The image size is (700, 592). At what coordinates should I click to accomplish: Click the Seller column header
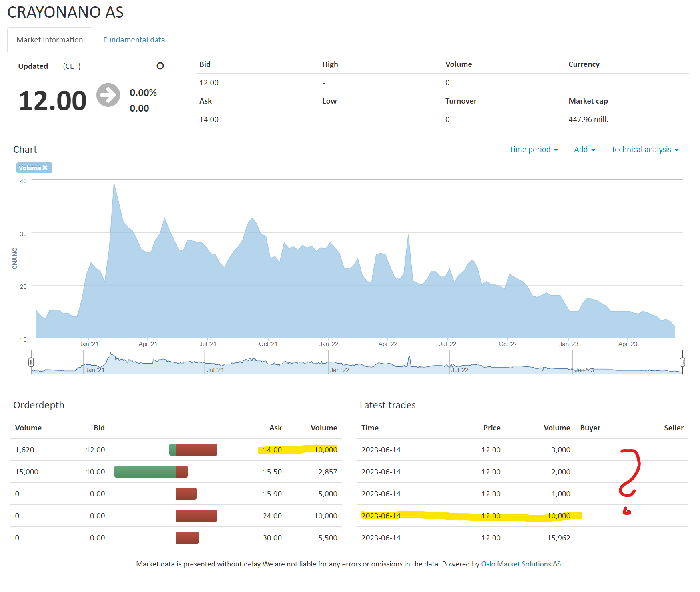[x=674, y=428]
